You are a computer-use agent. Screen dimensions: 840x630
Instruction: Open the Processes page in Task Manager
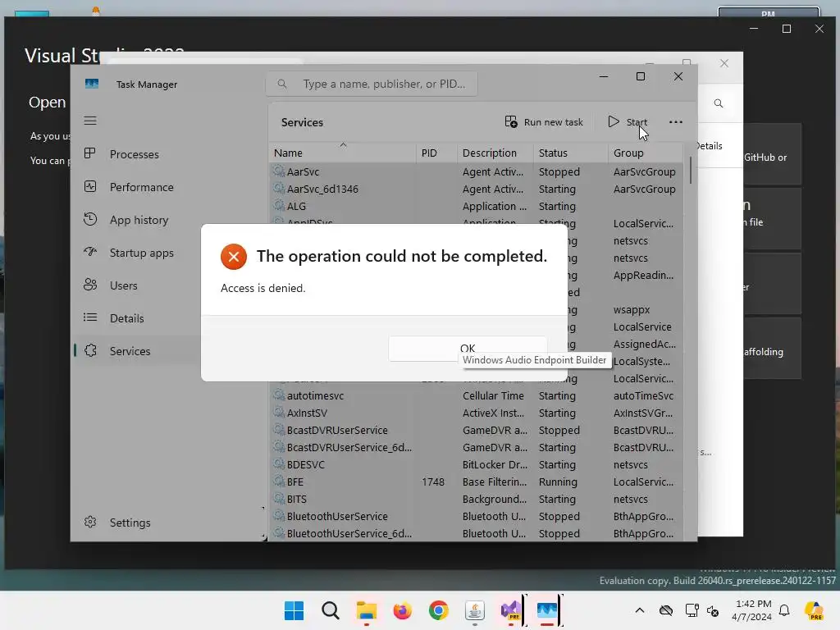134,154
